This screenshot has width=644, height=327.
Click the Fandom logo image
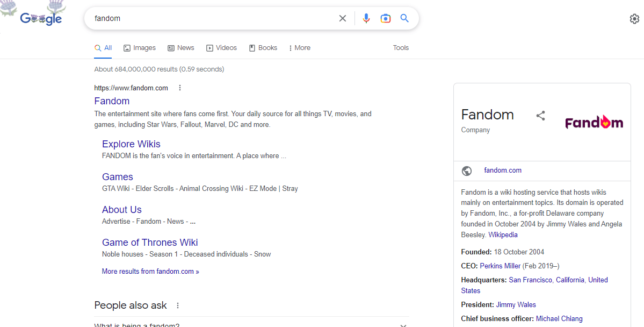(x=594, y=122)
